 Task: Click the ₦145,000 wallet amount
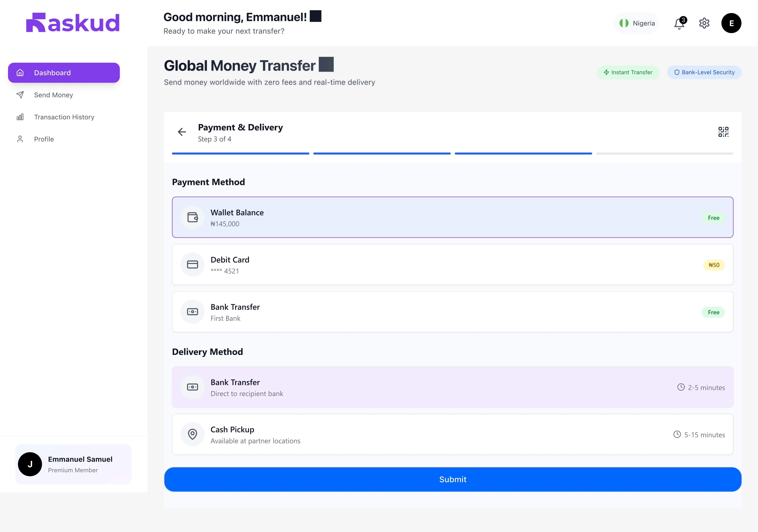click(x=225, y=224)
